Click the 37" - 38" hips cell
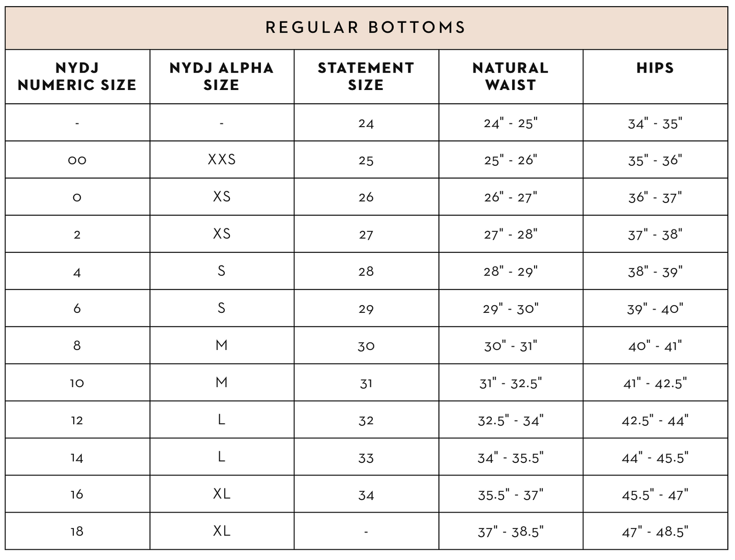The height and width of the screenshot is (560, 735). tap(655, 234)
